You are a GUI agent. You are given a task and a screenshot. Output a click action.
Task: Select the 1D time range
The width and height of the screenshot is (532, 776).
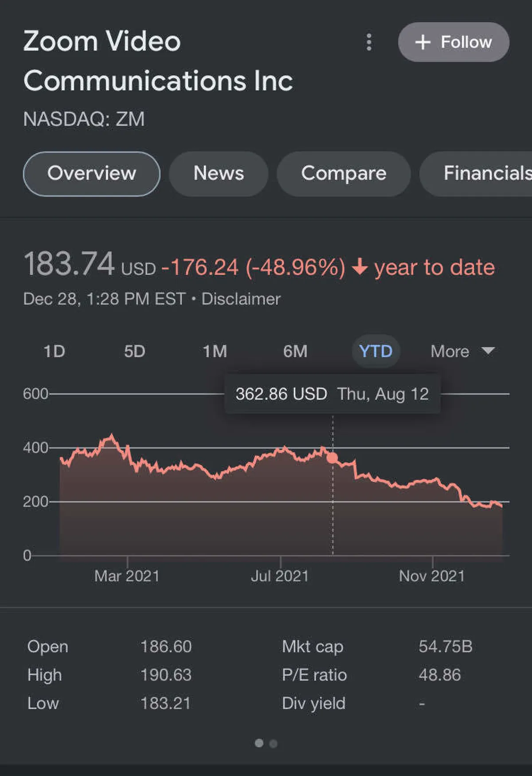[54, 351]
